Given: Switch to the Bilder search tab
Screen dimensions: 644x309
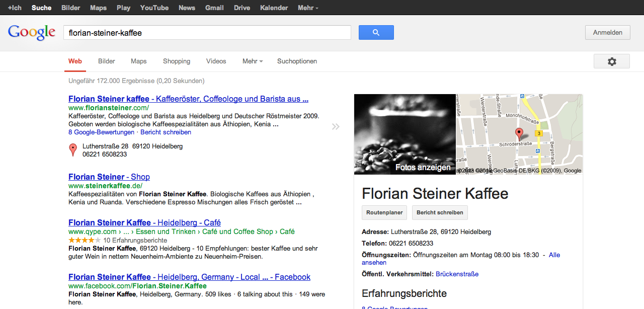Looking at the screenshot, I should tap(107, 61).
